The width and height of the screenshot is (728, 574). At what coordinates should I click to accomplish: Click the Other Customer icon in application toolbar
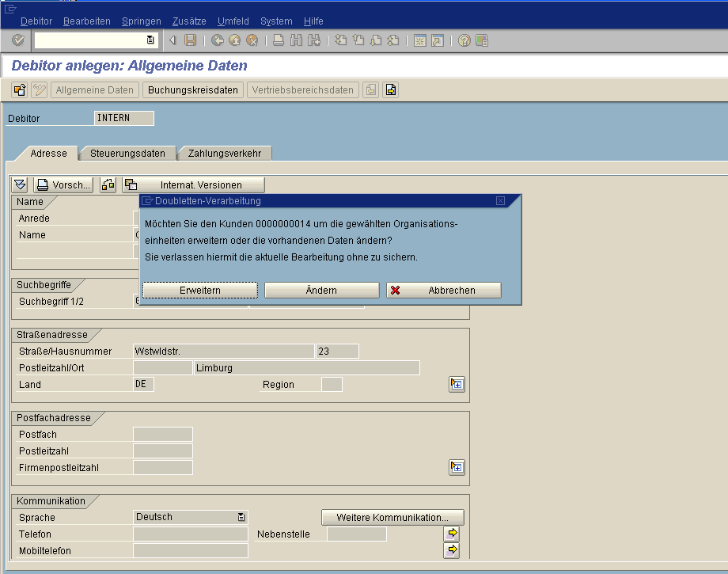[20, 89]
